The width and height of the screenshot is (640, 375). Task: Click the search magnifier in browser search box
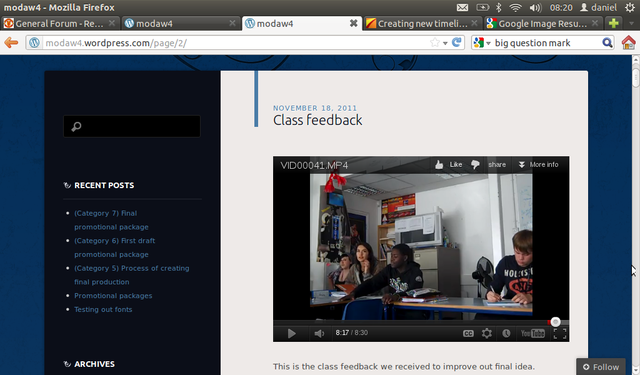pos(607,42)
